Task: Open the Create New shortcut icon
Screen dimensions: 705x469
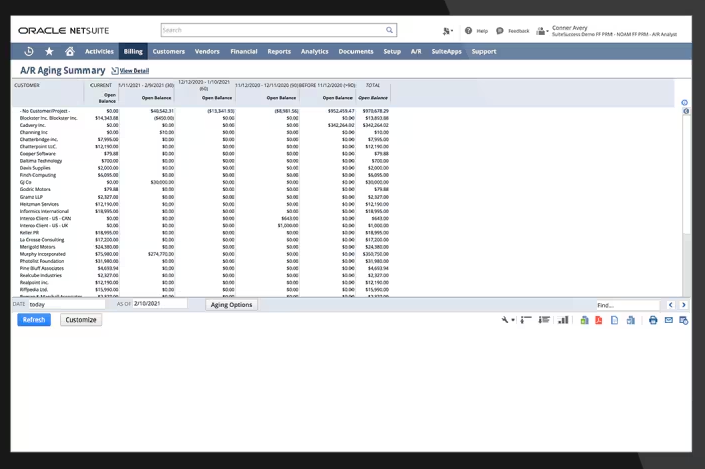Action: click(447, 31)
